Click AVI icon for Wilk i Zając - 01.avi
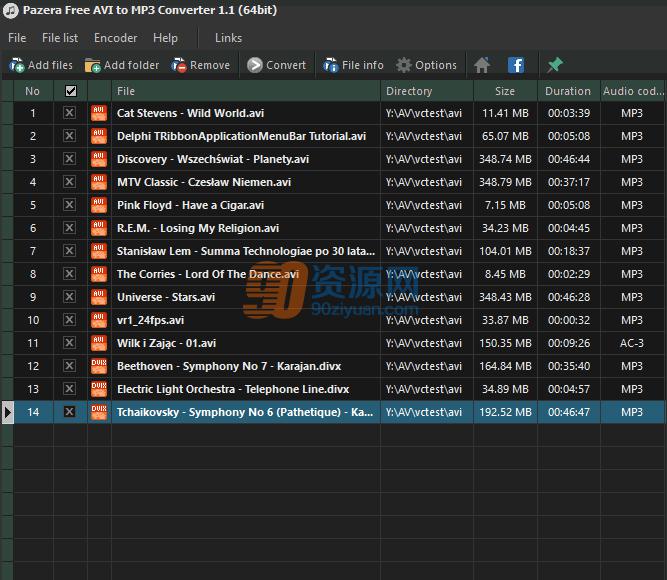Viewport: 667px width, 580px height. click(99, 343)
